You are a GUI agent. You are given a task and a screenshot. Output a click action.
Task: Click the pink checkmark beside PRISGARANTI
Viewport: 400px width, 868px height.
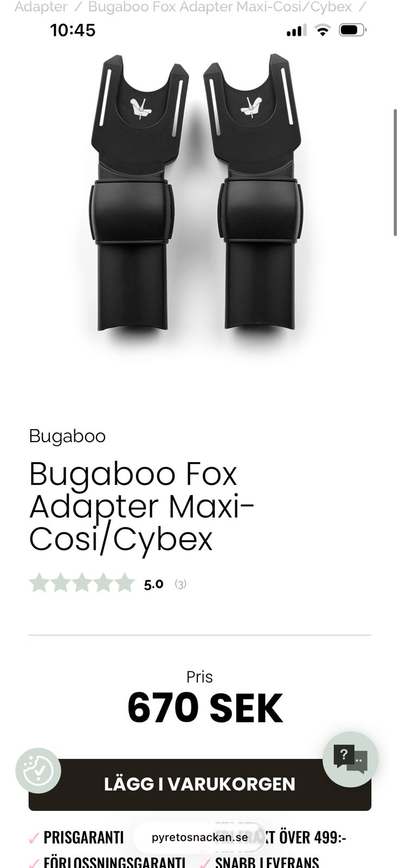click(34, 838)
